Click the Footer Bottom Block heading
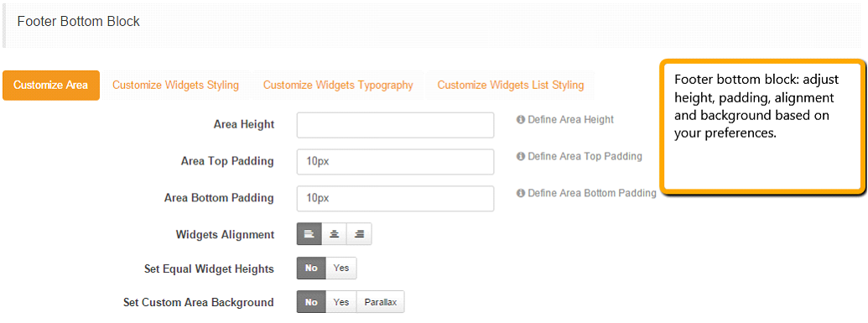Screen dimensions: 868x323 coord(79,22)
